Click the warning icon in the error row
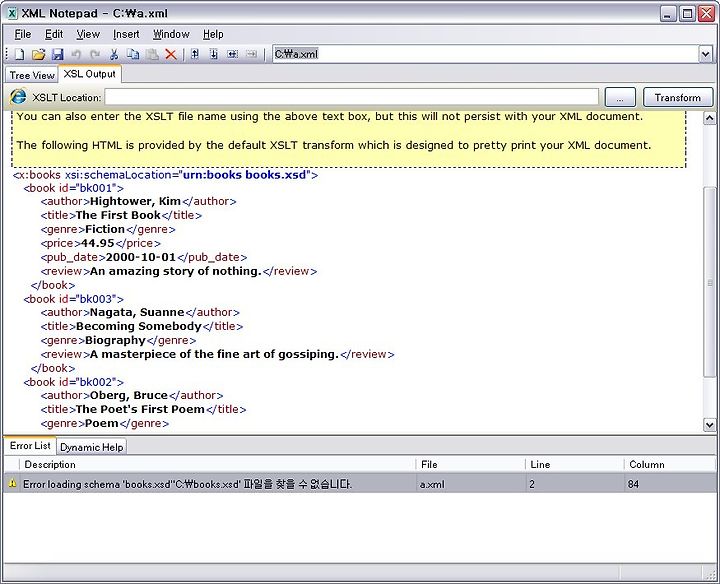 coord(12,483)
